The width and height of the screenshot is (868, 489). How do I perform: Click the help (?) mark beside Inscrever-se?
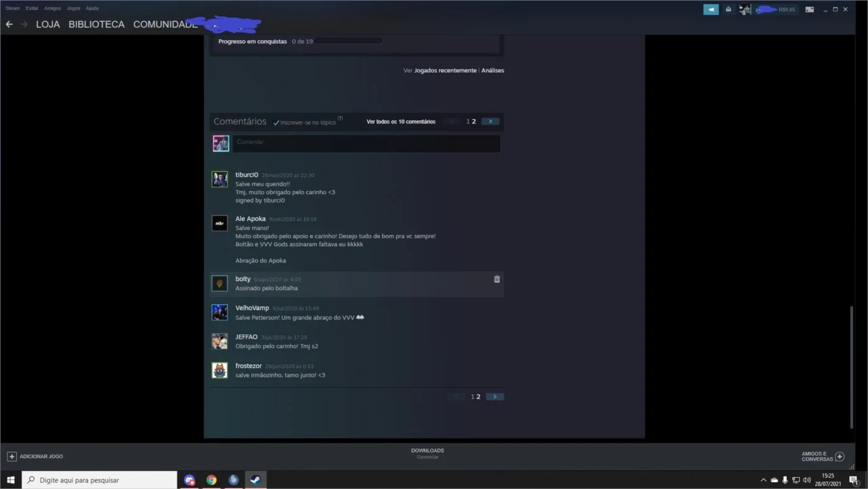click(x=340, y=118)
